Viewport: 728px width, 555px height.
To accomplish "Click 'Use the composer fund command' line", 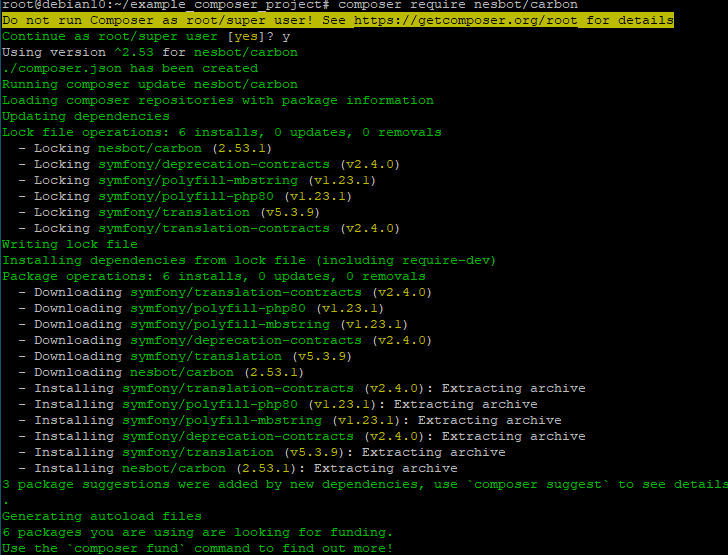I will click(198, 549).
